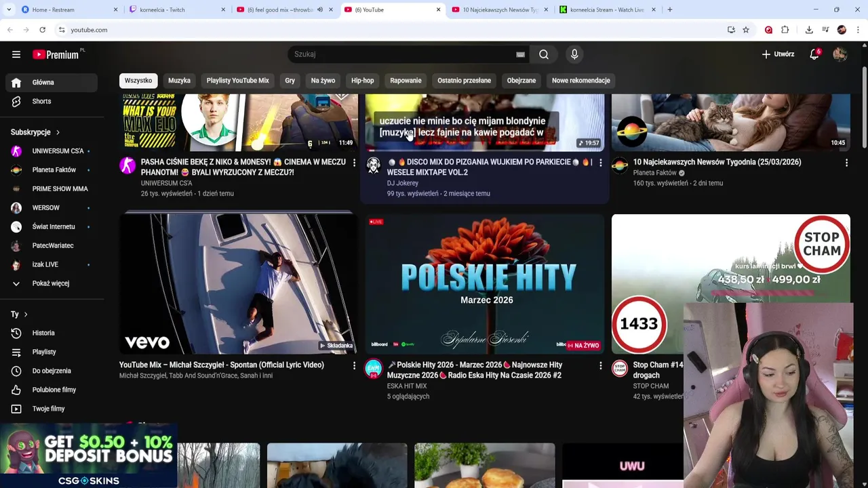Open the YouTube hamburger guide menu
The width and height of the screenshot is (868, 488).
click(16, 54)
